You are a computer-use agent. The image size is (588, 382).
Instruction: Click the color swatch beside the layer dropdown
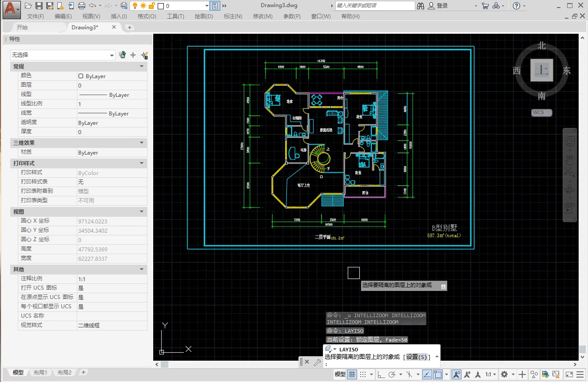(161, 5)
